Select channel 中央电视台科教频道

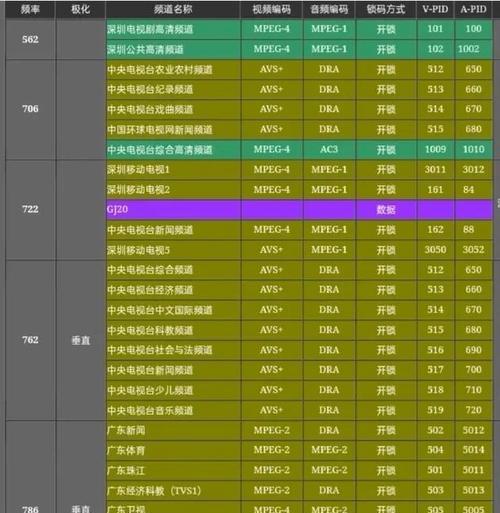click(x=174, y=330)
